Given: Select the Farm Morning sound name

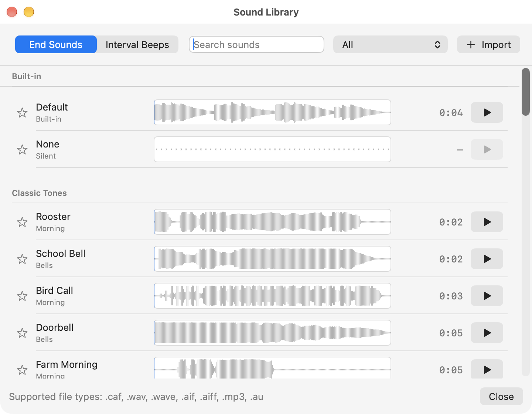Looking at the screenshot, I should [x=66, y=364].
